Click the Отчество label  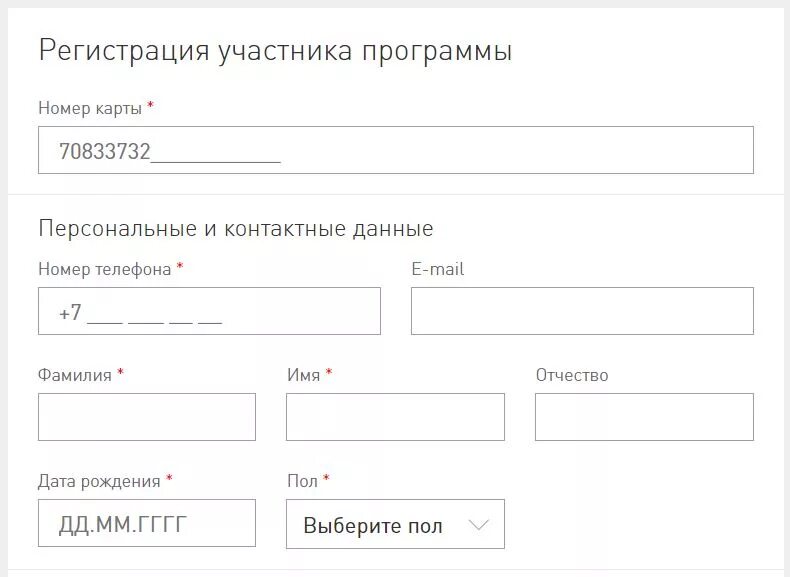point(572,376)
